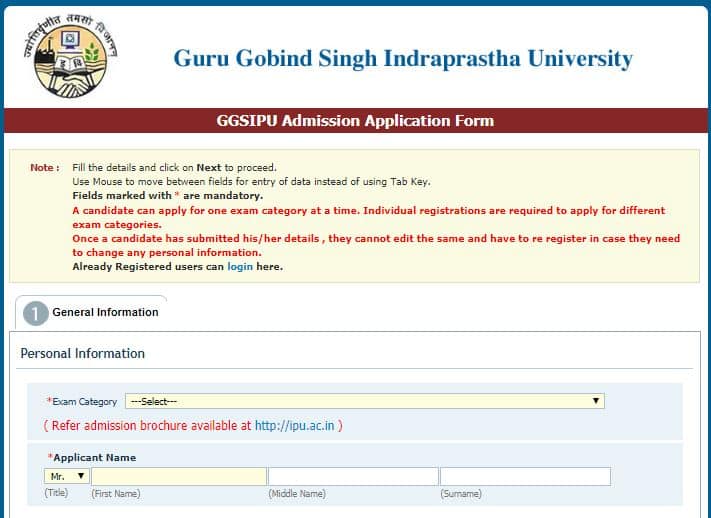
Task: Click the login link for registered users
Action: pos(240,267)
